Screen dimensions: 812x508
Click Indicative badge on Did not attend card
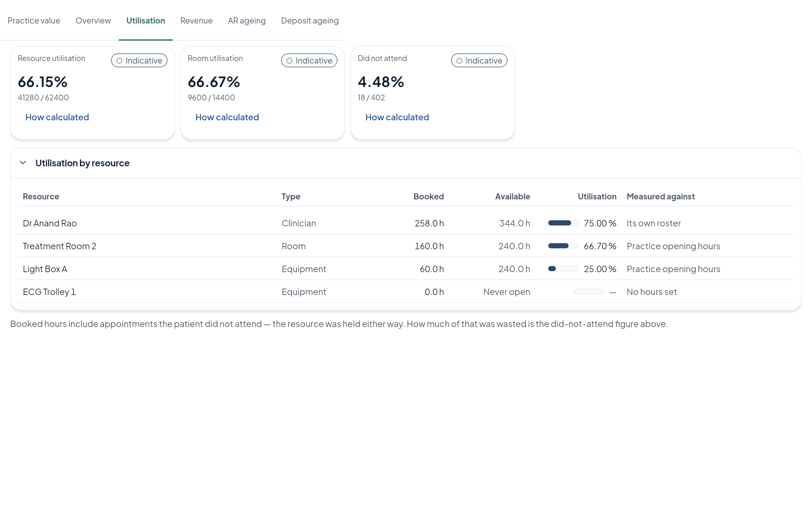pyautogui.click(x=479, y=60)
